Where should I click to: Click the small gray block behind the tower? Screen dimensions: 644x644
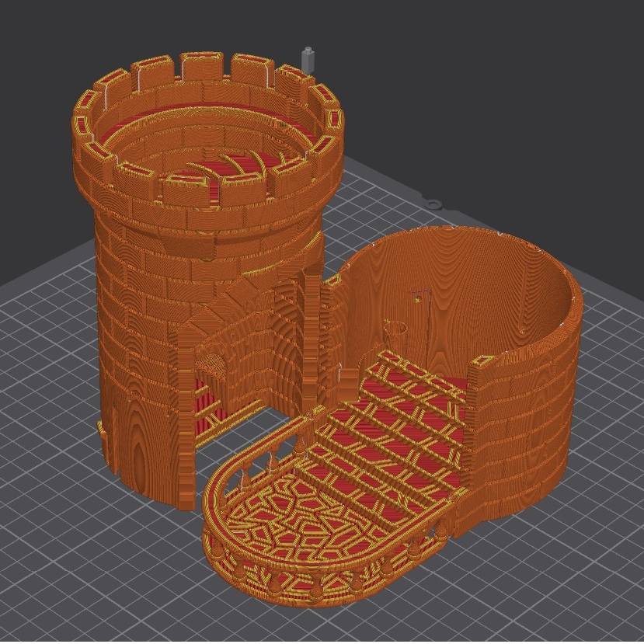click(308, 61)
